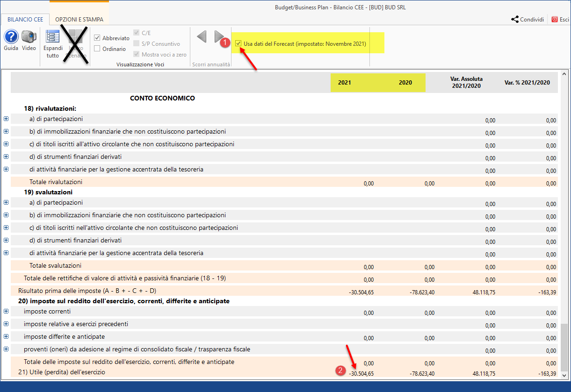Expand 'imposte relative a esercizi precedenti' row
This screenshot has height=392, width=571.
point(6,324)
